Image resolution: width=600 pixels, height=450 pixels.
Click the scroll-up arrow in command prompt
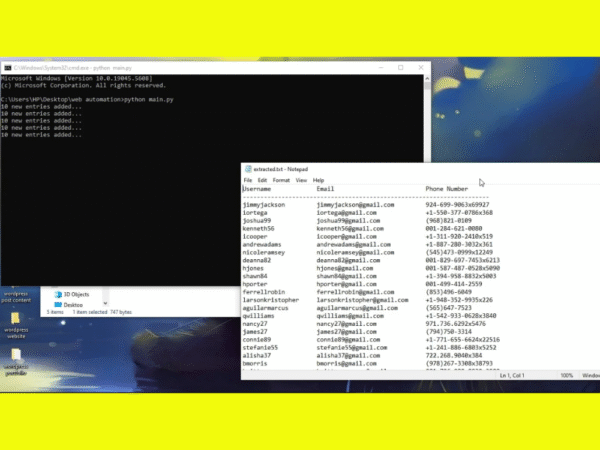pyautogui.click(x=427, y=78)
